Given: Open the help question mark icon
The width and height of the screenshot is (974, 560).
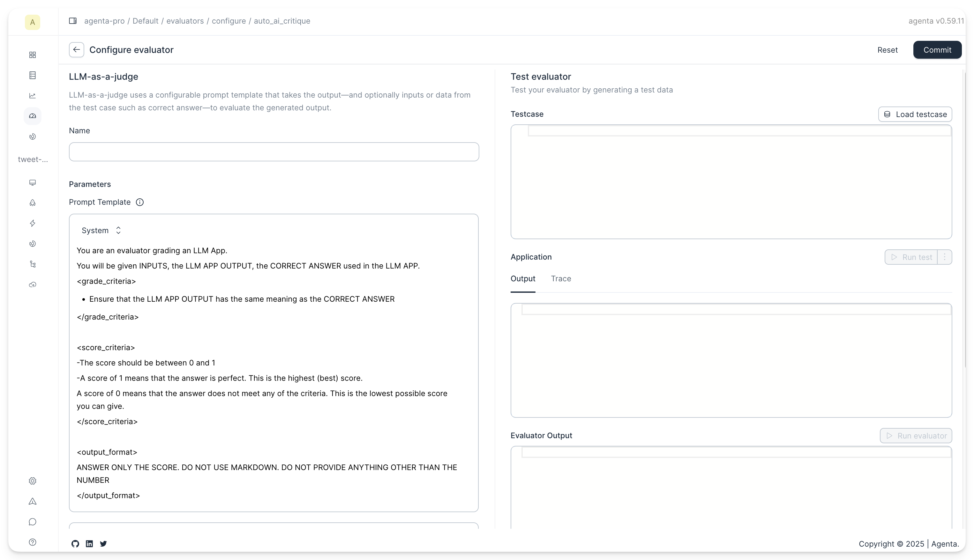Looking at the screenshot, I should [33, 542].
